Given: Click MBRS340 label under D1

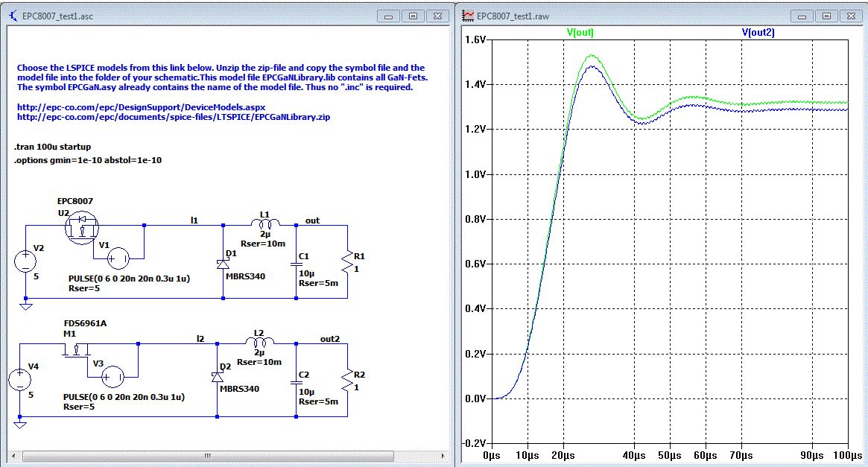Looking at the screenshot, I should [245, 276].
